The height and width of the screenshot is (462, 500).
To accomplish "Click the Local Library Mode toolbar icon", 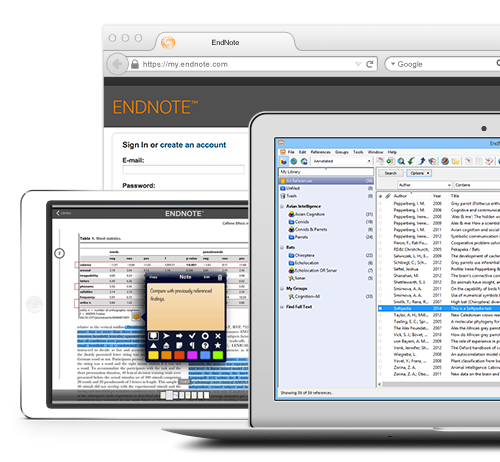I will [x=283, y=161].
